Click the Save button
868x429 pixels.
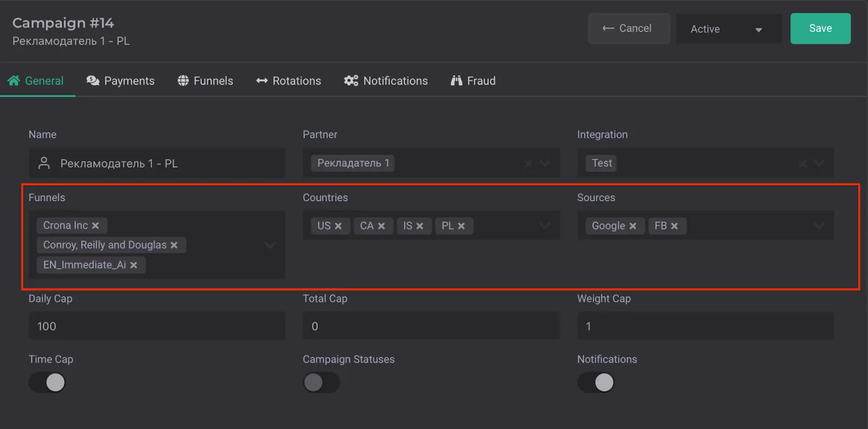coord(820,29)
